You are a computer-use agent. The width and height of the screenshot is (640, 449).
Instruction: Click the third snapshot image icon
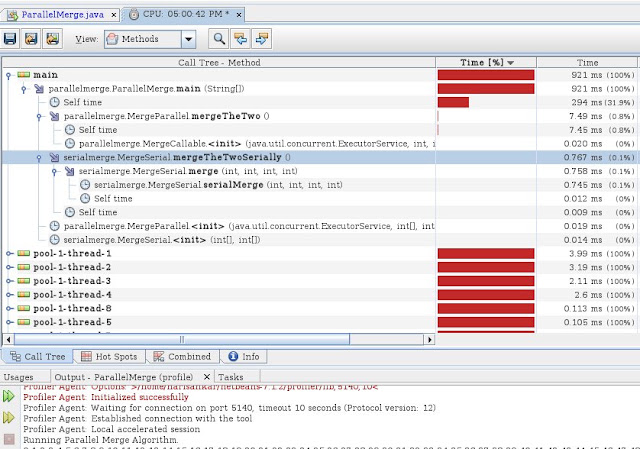[x=53, y=39]
